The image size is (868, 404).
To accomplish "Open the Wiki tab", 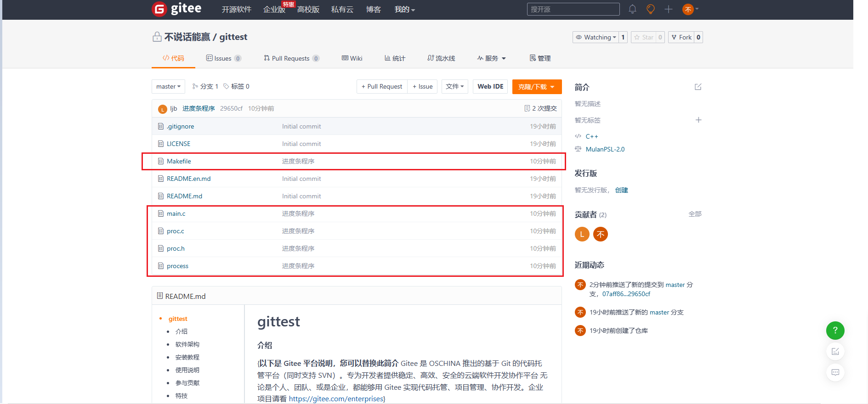I will pyautogui.click(x=352, y=58).
